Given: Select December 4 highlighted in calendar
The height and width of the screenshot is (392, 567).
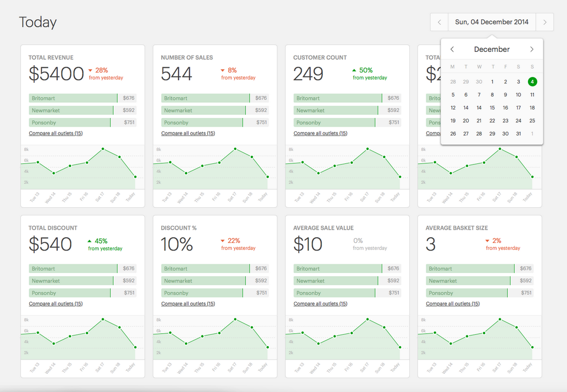Looking at the screenshot, I should (532, 82).
